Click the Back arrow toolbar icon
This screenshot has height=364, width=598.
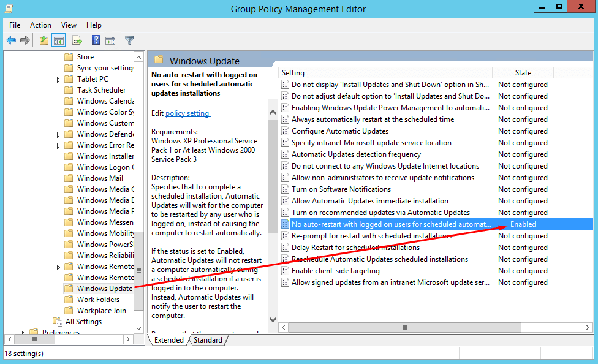pos(11,40)
